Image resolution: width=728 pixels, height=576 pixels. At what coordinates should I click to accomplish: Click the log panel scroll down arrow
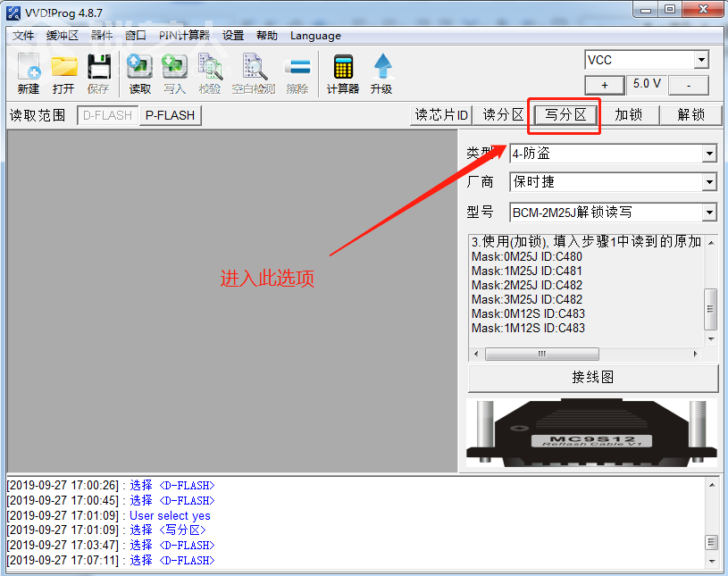click(712, 561)
